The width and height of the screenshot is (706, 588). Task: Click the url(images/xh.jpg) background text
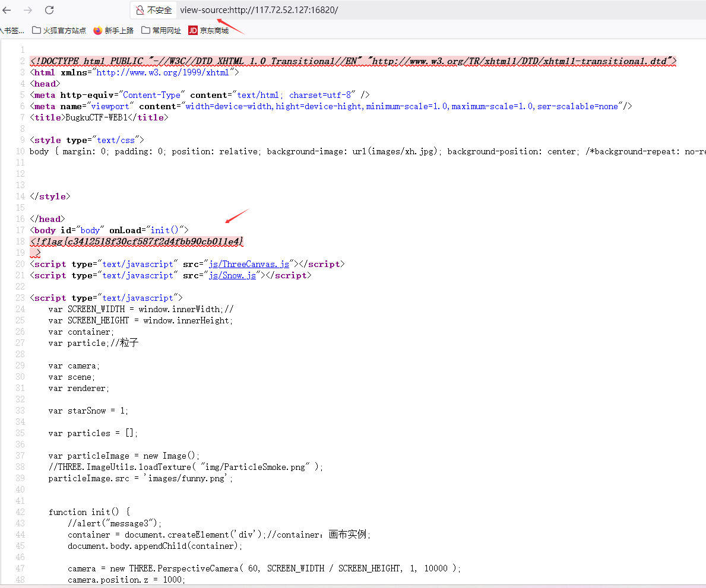coord(394,152)
